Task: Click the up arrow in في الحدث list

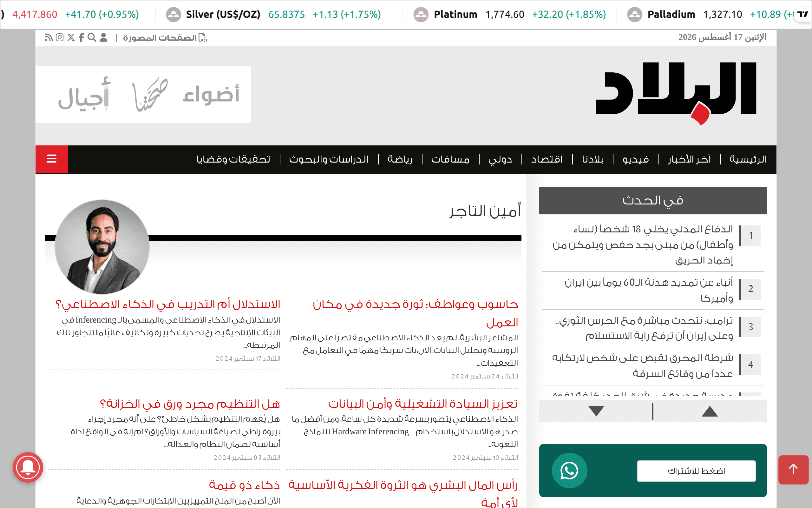Action: click(710, 411)
